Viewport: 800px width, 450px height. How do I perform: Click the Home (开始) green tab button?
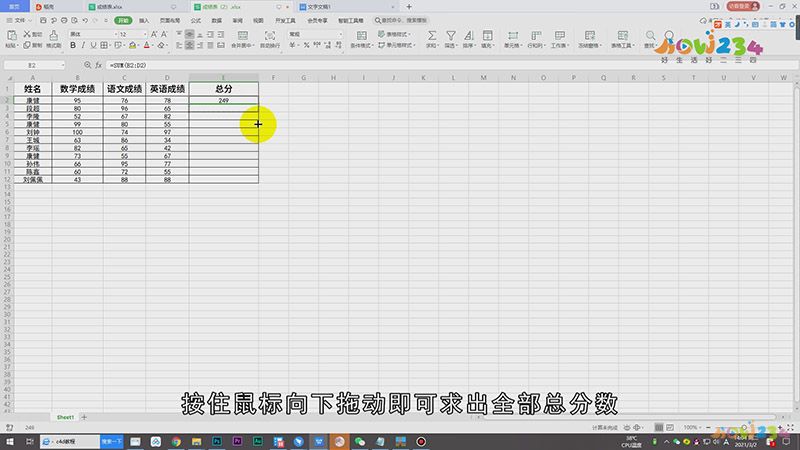click(123, 20)
